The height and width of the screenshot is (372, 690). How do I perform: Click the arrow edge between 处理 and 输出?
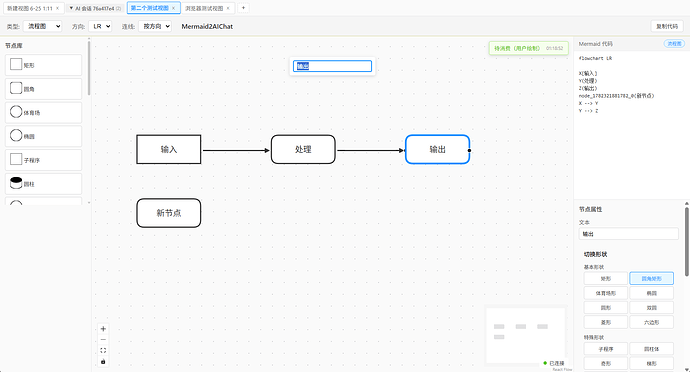pyautogui.click(x=371, y=150)
